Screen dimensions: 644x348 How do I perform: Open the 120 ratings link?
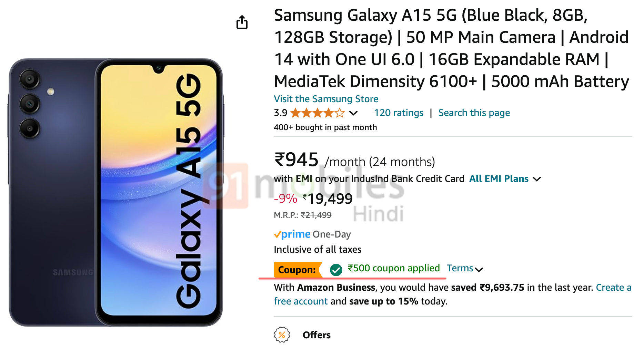pyautogui.click(x=399, y=113)
